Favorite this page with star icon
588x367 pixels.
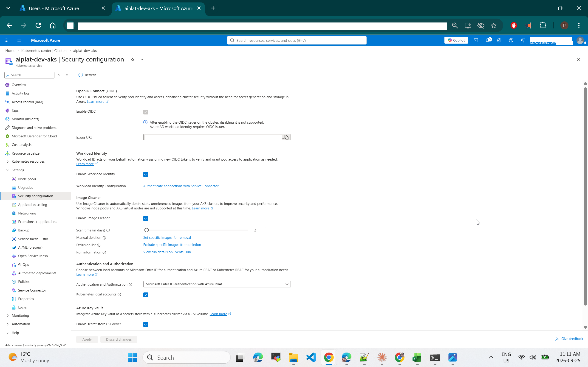(133, 59)
